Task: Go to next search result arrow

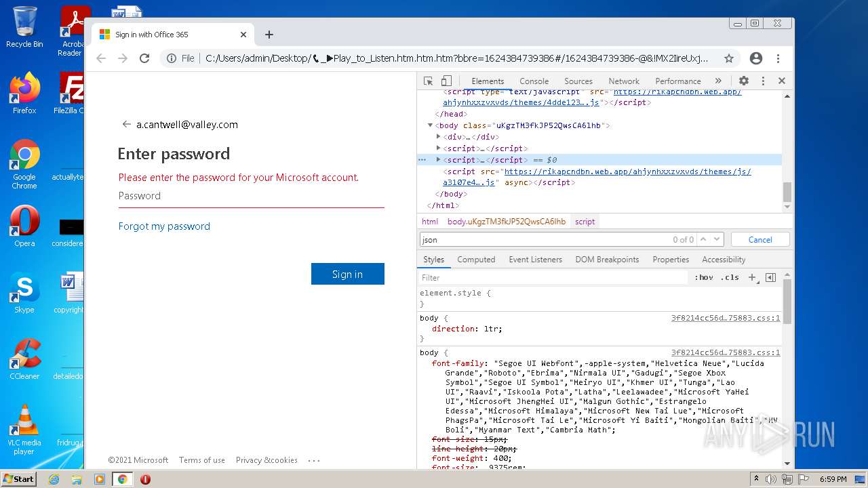Action: 717,239
